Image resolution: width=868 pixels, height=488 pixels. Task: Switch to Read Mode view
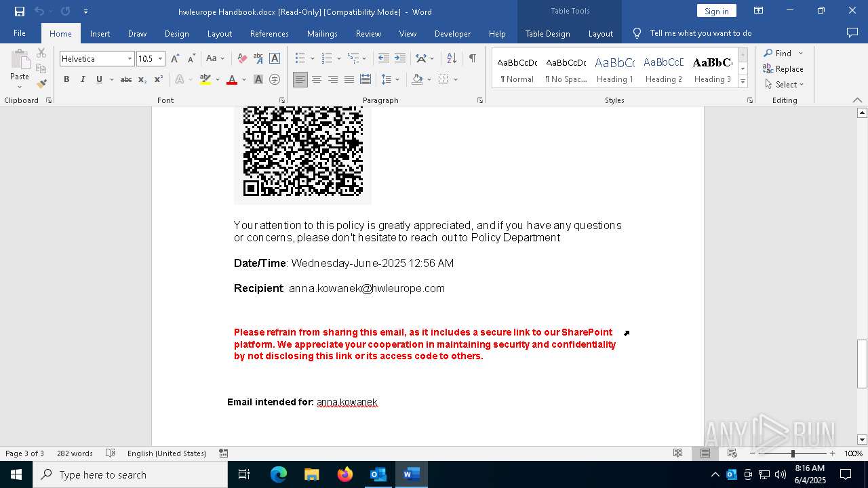click(677, 453)
